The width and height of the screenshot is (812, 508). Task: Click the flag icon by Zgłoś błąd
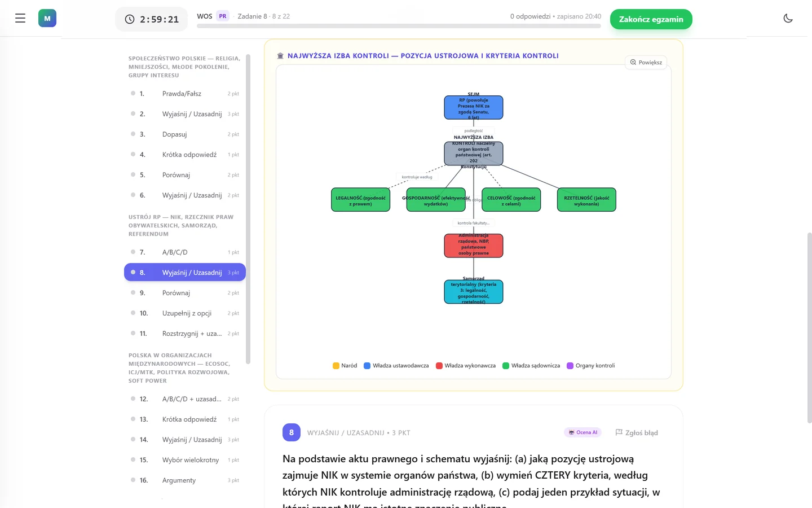[x=619, y=432]
